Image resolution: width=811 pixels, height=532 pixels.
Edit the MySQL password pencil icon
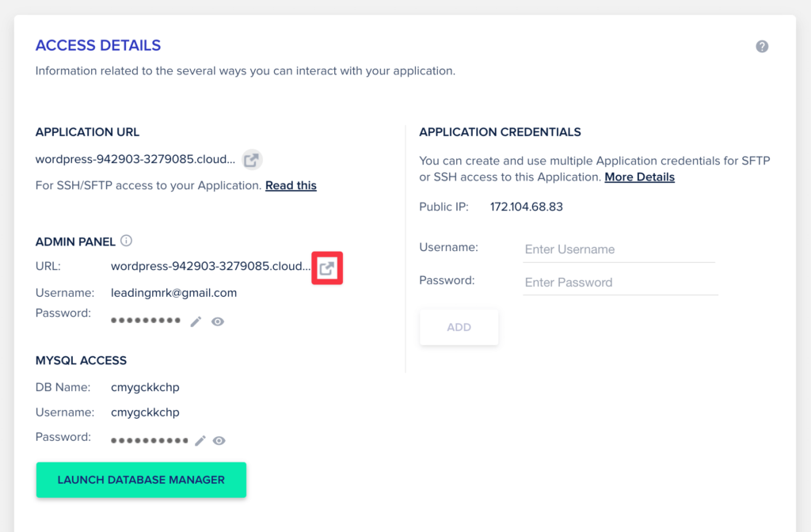click(200, 440)
